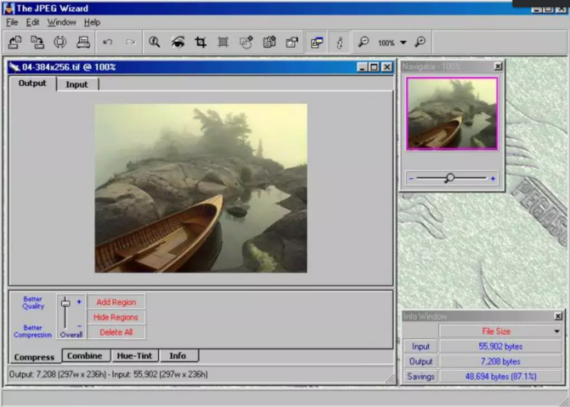This screenshot has height=407, width=570.
Task: Click the zoom out magnifier icon
Action: tap(363, 42)
